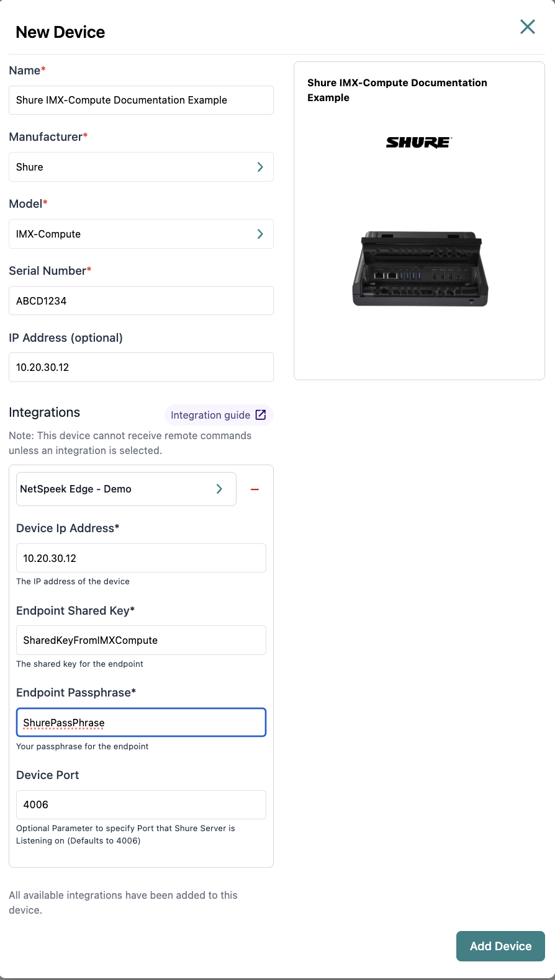
Task: Expand the NetSpeek Edge - Demo integration selector
Action: click(118, 489)
